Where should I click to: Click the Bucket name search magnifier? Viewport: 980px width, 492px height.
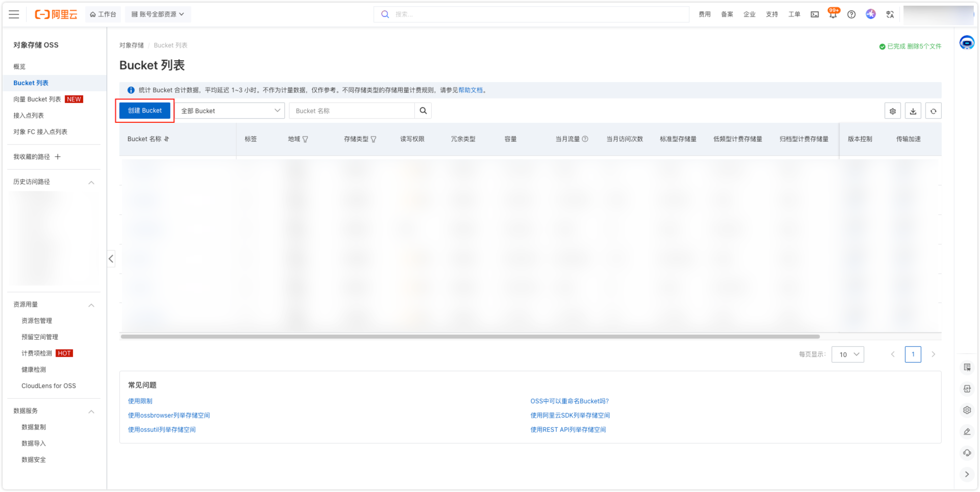pyautogui.click(x=423, y=111)
